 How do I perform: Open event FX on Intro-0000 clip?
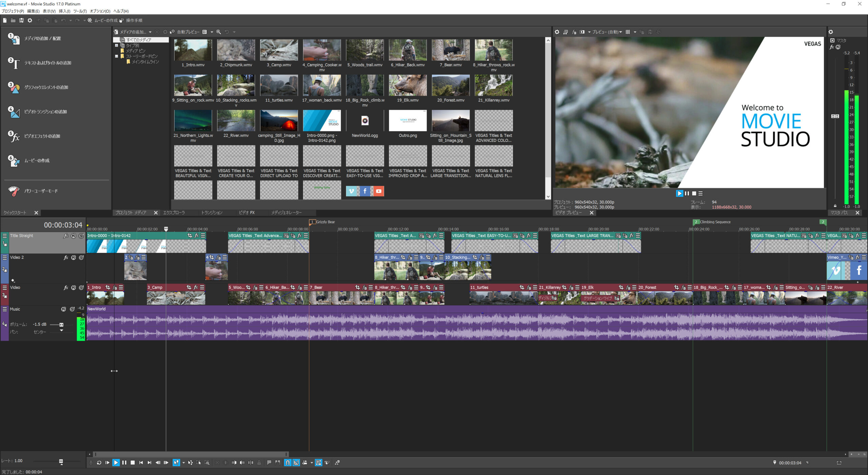click(196, 235)
